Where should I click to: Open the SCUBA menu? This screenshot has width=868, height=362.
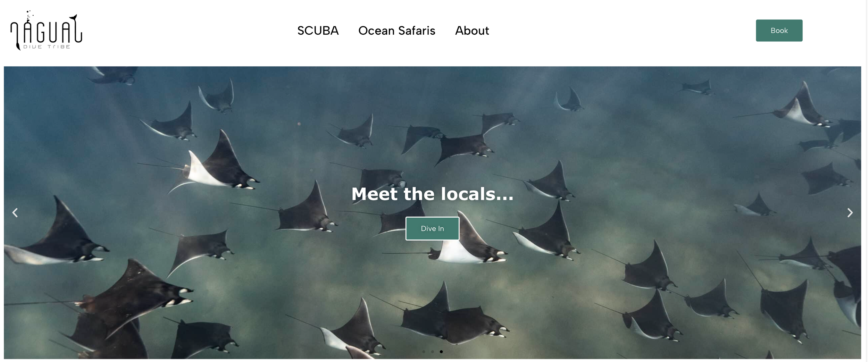tap(318, 31)
